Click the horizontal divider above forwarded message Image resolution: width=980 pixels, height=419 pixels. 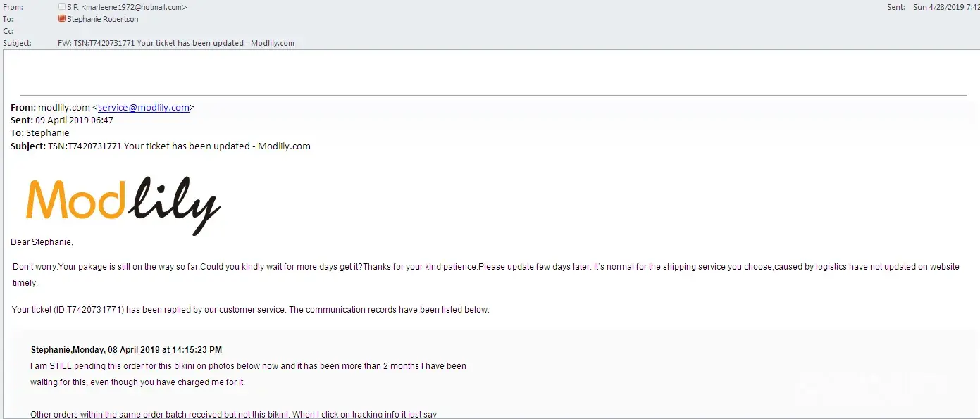click(493, 94)
